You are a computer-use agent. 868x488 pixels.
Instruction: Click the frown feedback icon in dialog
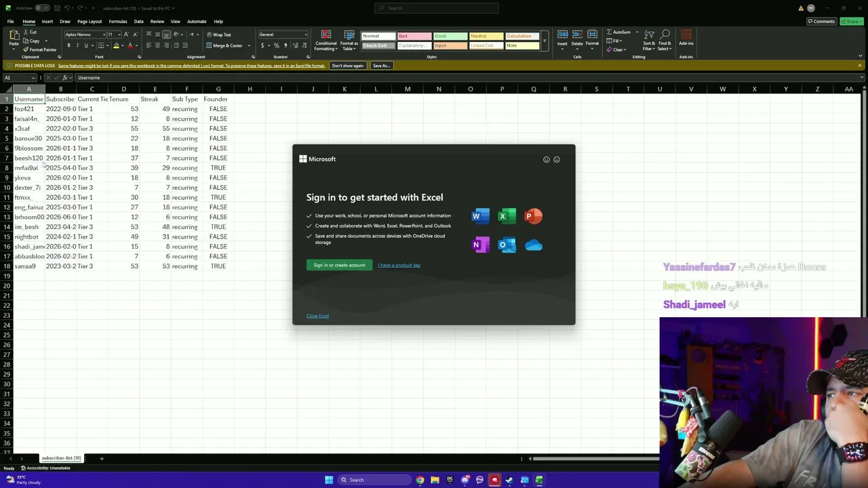[557, 159]
